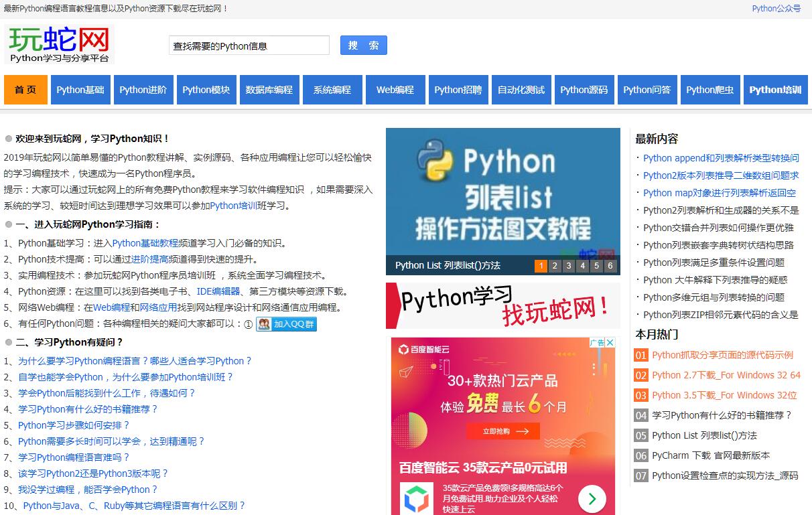
Task: Click the search input field
Action: click(x=249, y=46)
